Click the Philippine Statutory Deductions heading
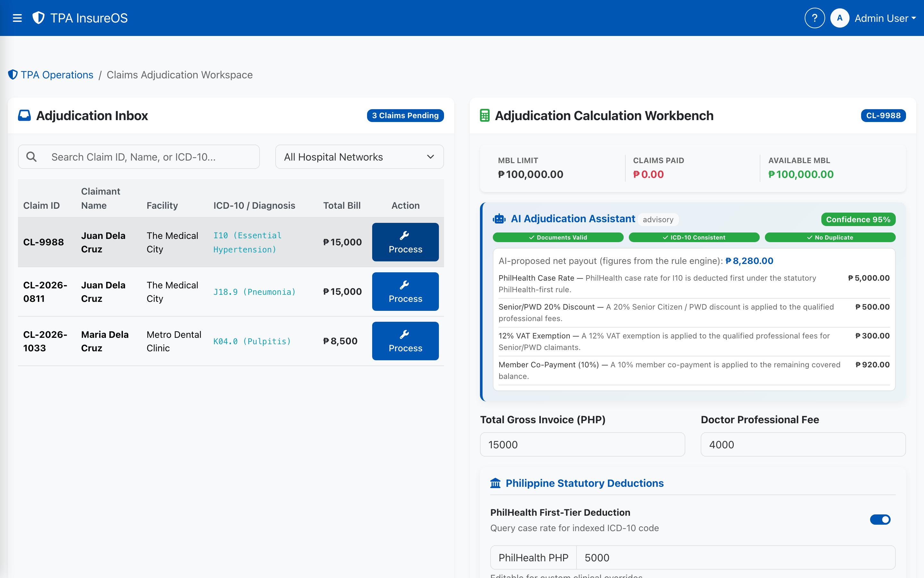The image size is (924, 578). pos(584,483)
